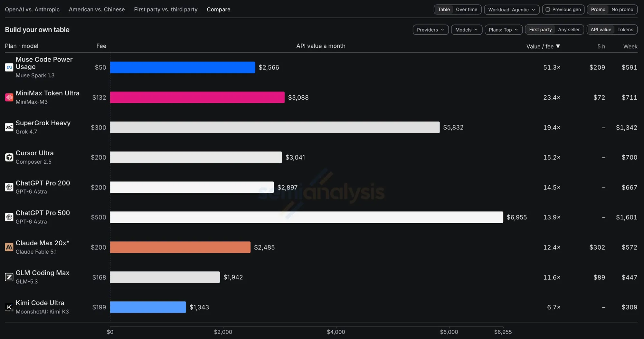This screenshot has height=339, width=644.
Task: Click the Plan · model column header
Action: click(x=22, y=46)
